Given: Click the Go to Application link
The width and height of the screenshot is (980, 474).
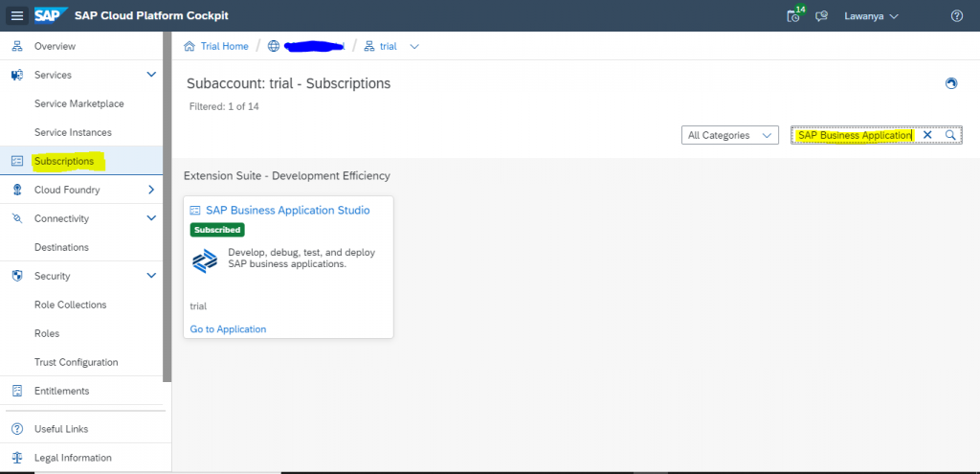Looking at the screenshot, I should (228, 328).
